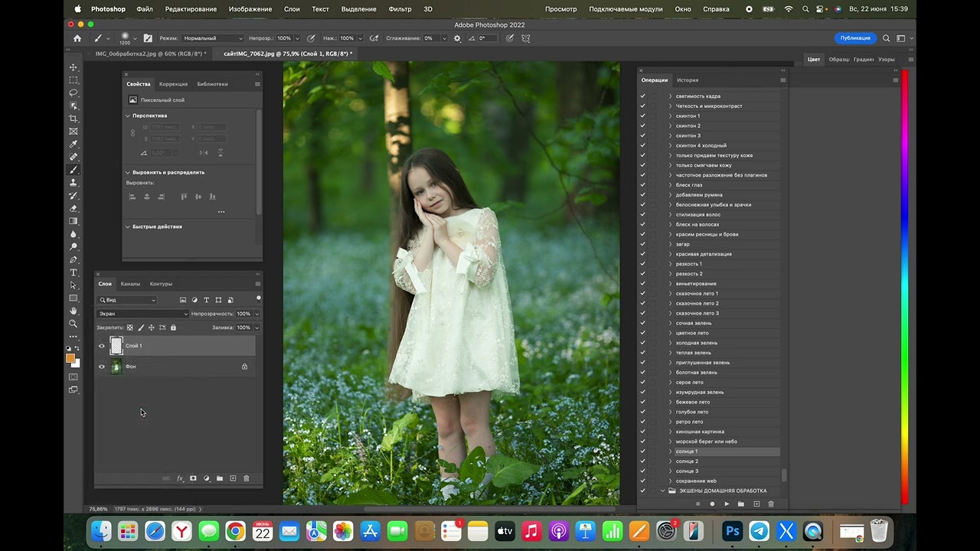Open the Search icon in options bar

[887, 38]
